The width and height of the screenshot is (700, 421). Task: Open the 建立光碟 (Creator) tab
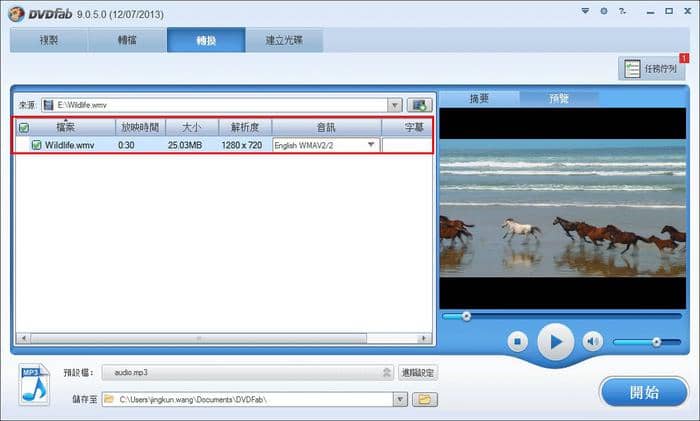(x=284, y=40)
